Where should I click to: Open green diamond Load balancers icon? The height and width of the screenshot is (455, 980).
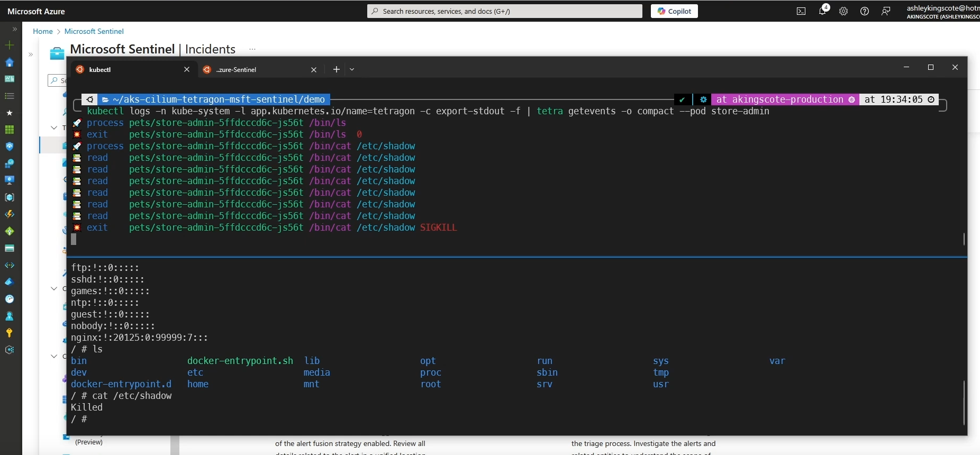pos(10,231)
